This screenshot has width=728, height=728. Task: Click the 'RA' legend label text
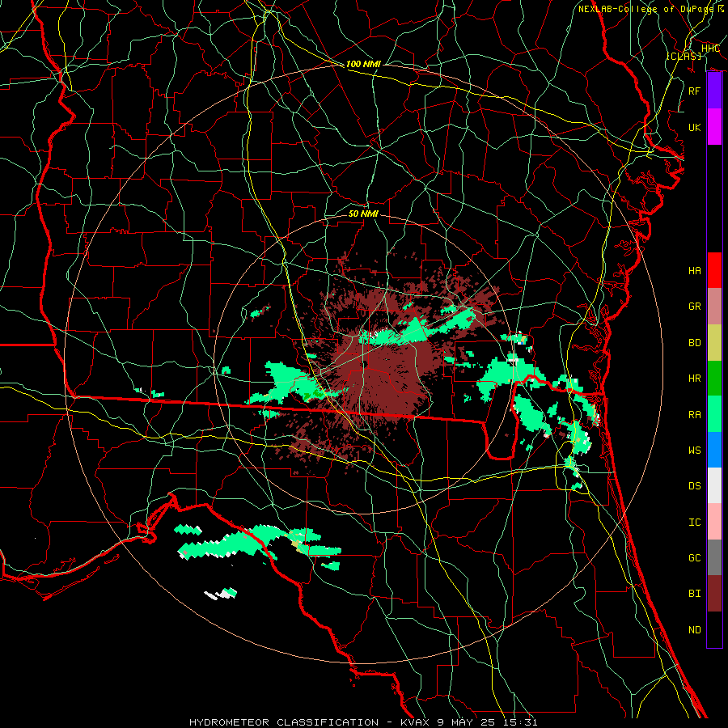coord(694,415)
